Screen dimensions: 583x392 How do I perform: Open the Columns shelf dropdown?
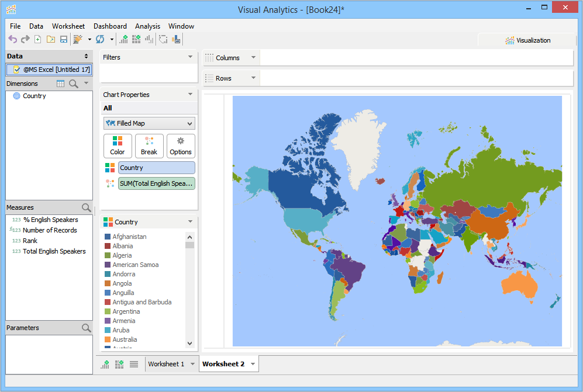coord(254,58)
